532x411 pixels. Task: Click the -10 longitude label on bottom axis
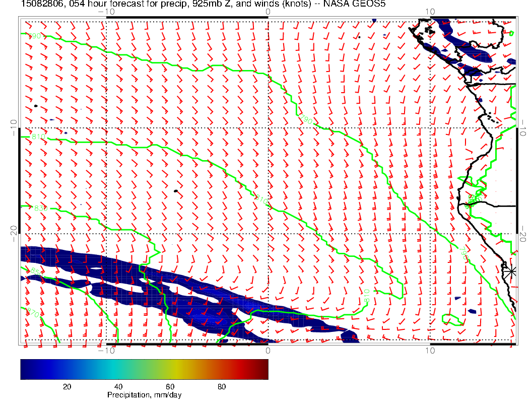coord(106,350)
